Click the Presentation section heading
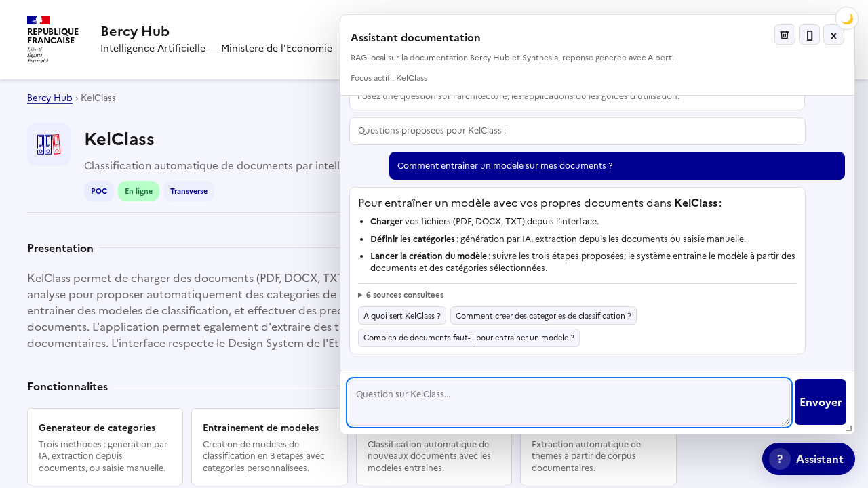Screen dimensions: 868x488 click(x=60, y=248)
